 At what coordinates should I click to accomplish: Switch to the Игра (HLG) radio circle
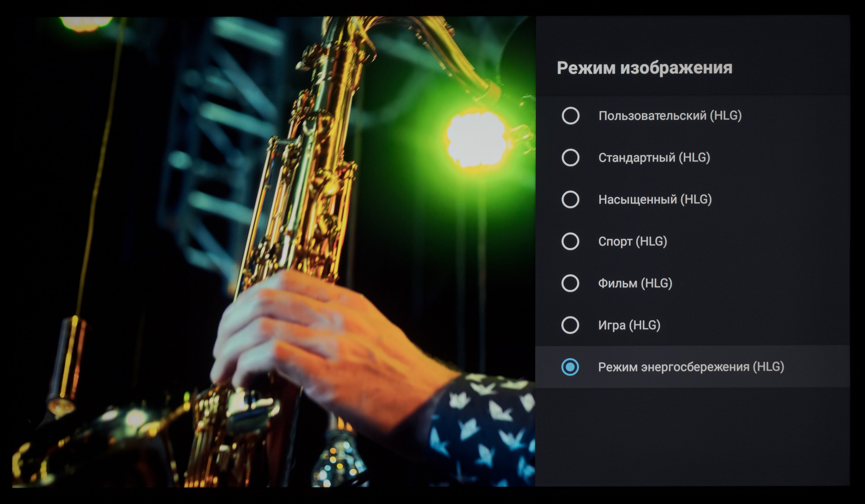pyautogui.click(x=570, y=325)
